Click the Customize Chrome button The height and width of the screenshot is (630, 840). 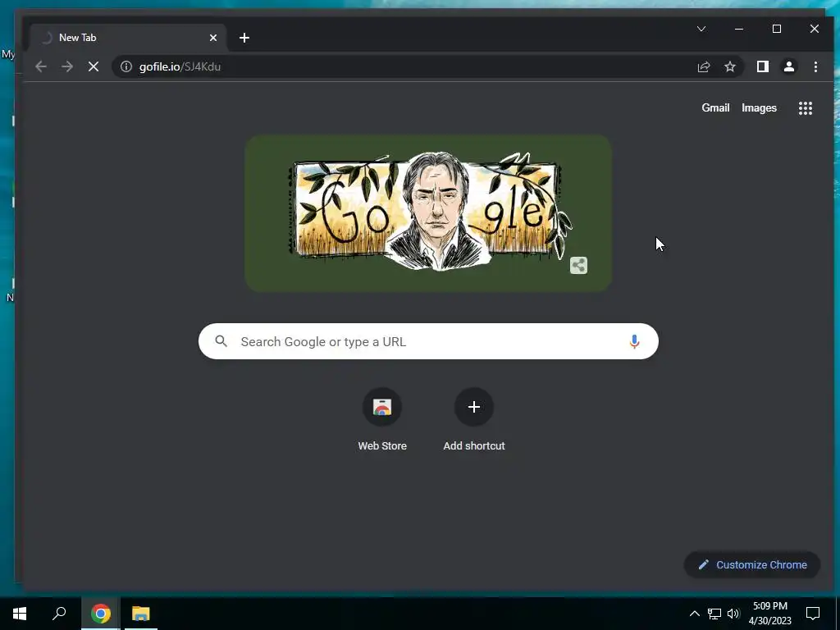click(x=752, y=564)
